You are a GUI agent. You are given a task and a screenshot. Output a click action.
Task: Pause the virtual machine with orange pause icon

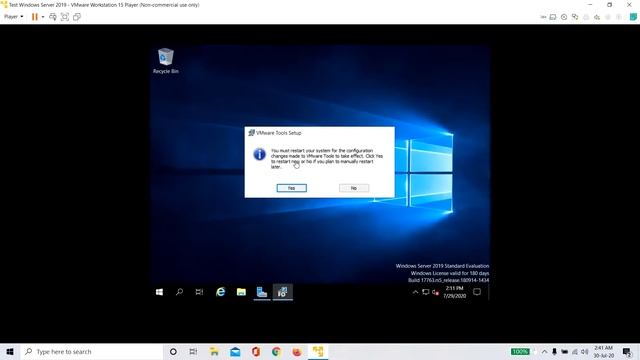pos(35,17)
